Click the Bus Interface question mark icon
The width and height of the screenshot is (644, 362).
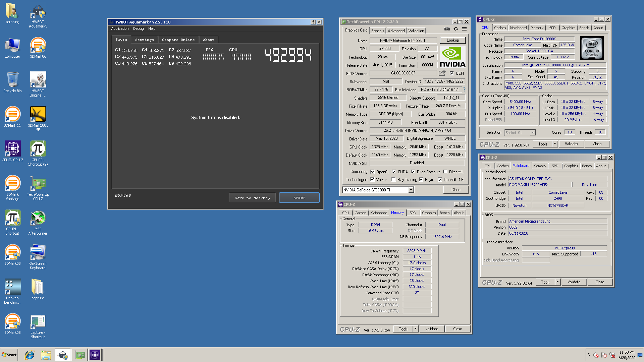coord(464,90)
